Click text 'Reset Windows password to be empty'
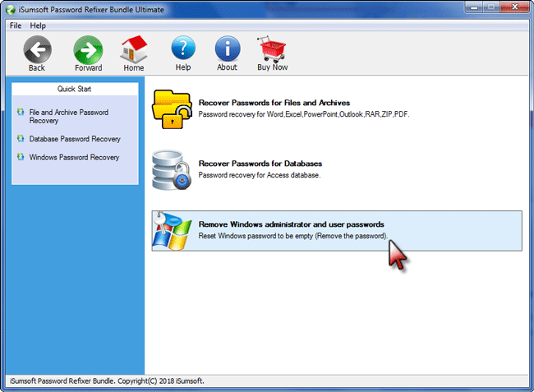 (255, 236)
